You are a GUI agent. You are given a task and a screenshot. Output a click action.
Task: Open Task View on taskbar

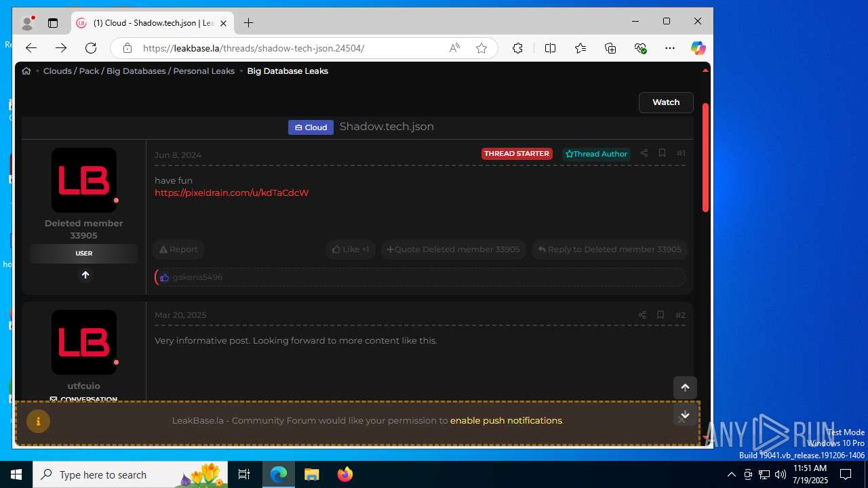[244, 474]
